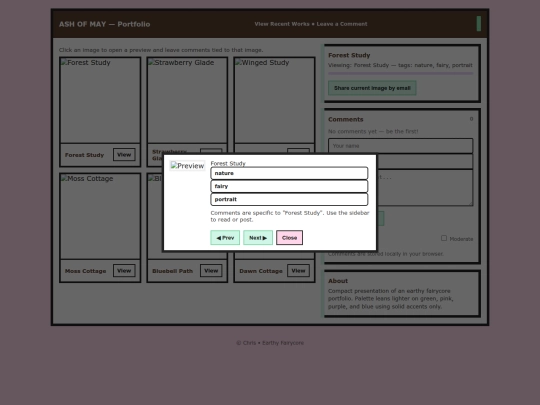Image resolution: width=540 pixels, height=405 pixels.
Task: Click 'No comments yet' message
Action: pos(373,132)
